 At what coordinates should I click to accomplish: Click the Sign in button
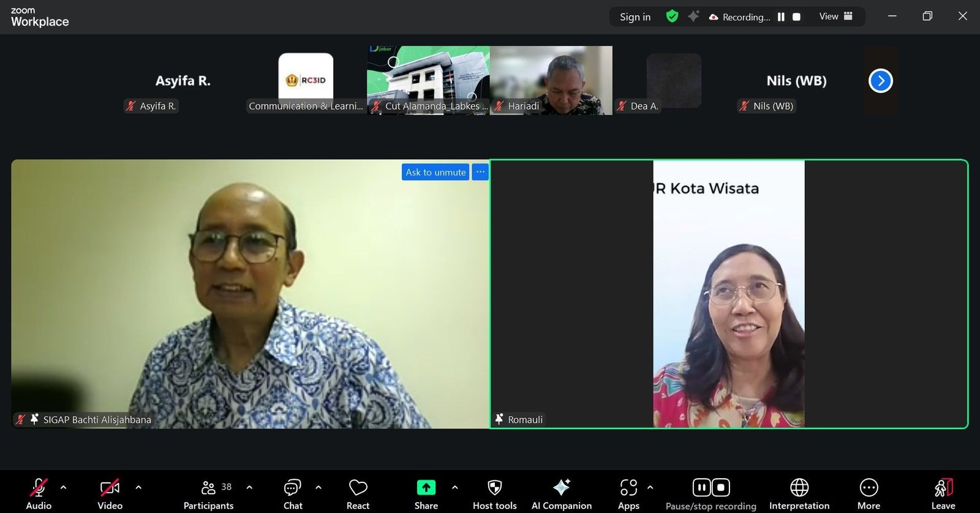(x=635, y=17)
